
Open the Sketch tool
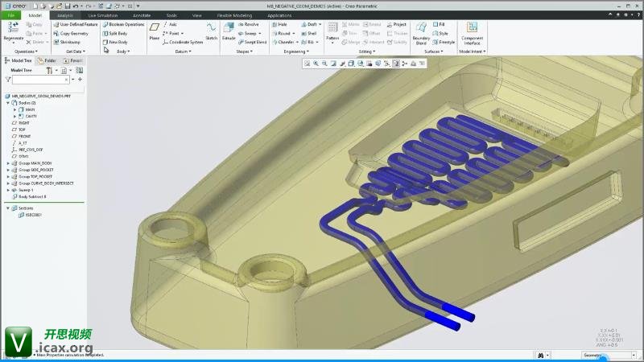[x=211, y=31]
